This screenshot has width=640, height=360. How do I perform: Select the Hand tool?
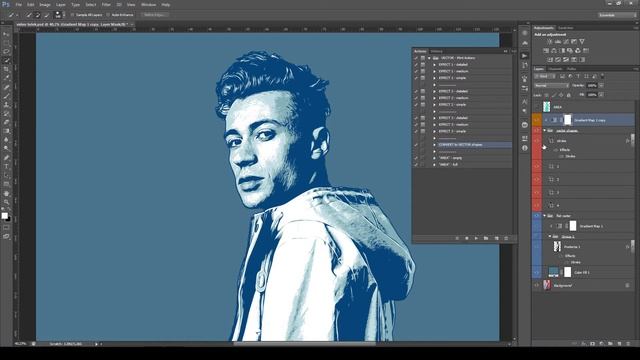[6, 193]
